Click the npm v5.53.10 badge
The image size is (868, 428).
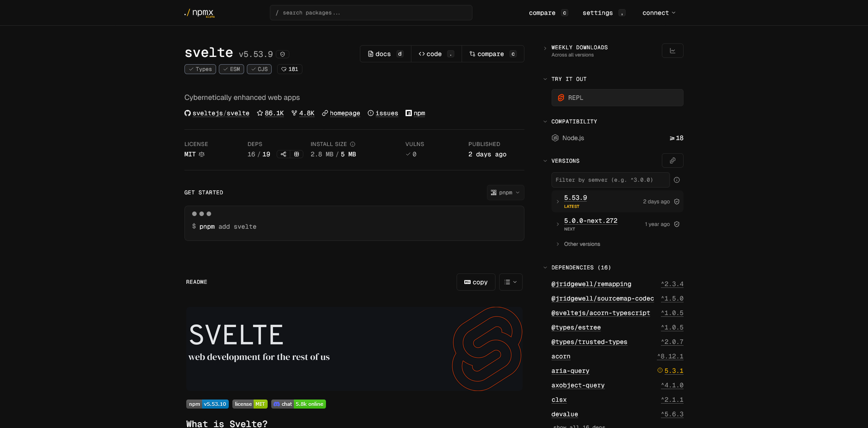208,404
